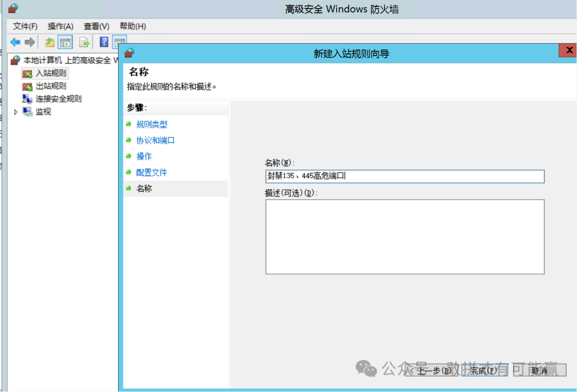Image resolution: width=577 pixels, height=392 pixels.
Task: Select 入站规则 in the tree
Action: (51, 73)
